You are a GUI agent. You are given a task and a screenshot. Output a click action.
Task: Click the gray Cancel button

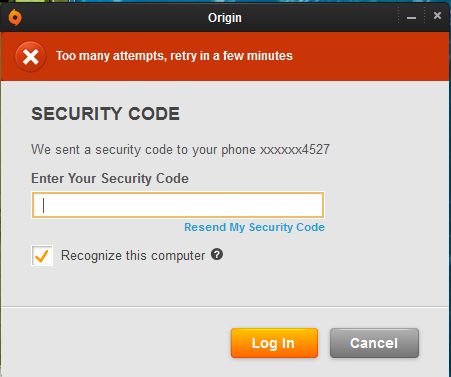click(374, 343)
